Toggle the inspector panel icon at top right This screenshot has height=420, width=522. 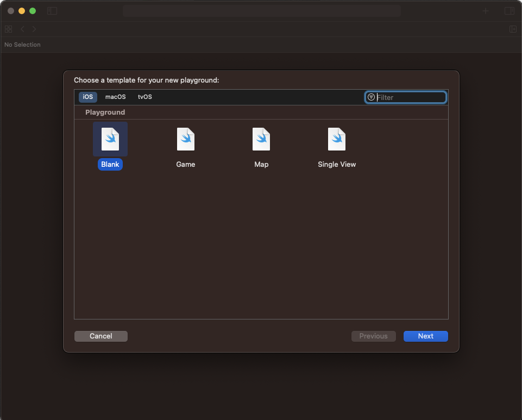(510, 11)
